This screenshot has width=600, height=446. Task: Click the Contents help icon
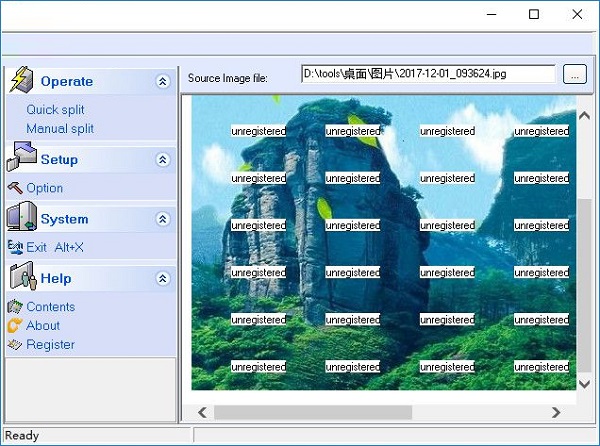(14, 307)
